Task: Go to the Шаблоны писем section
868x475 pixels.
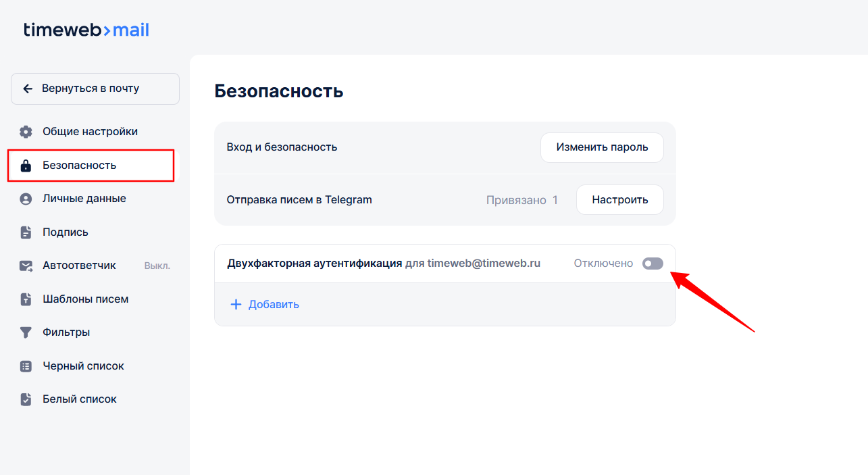Action: tap(85, 299)
